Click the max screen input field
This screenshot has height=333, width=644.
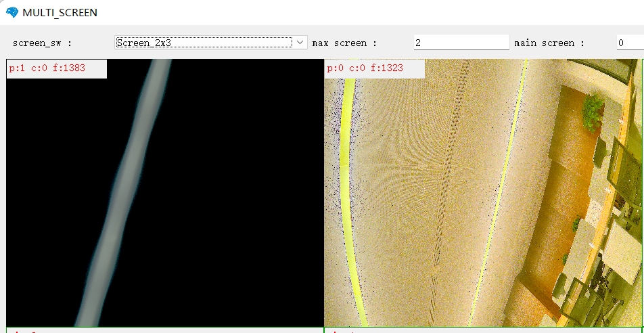(x=461, y=43)
